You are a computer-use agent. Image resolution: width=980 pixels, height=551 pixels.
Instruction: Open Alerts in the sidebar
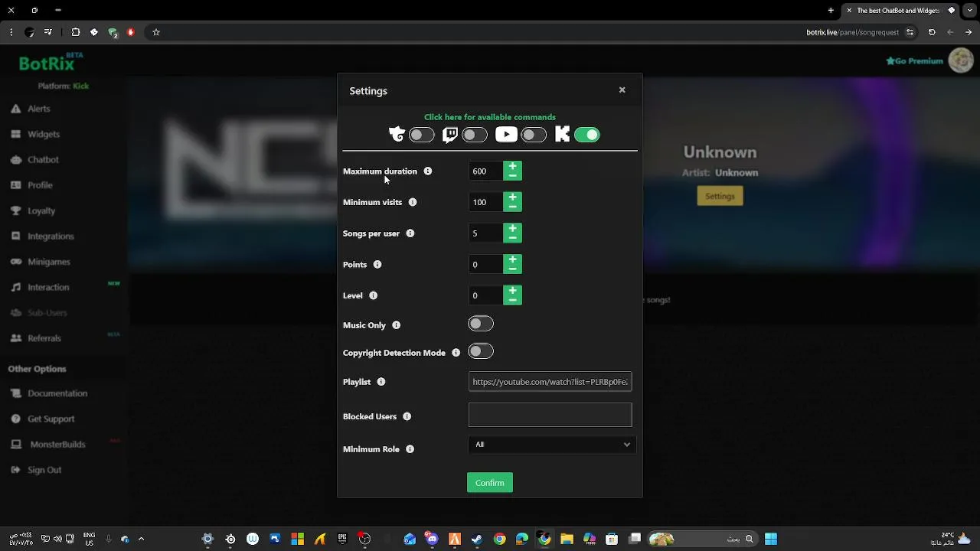coord(31,109)
